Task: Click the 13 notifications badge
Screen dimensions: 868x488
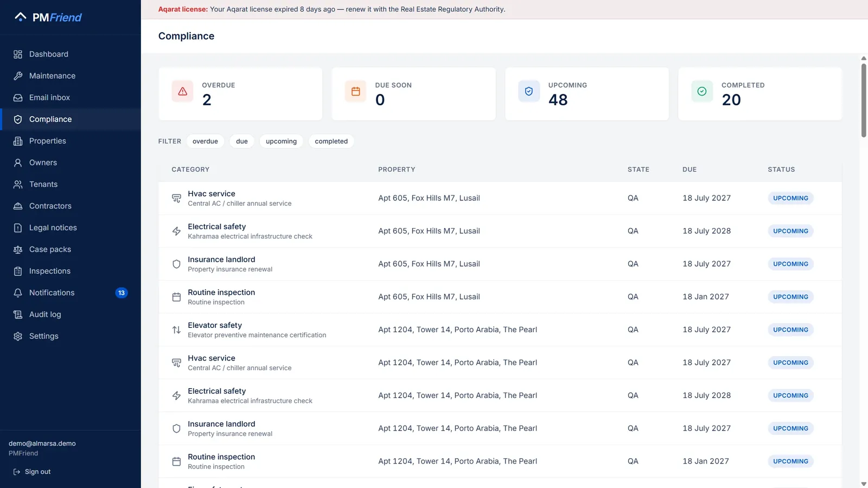Action: [122, 293]
